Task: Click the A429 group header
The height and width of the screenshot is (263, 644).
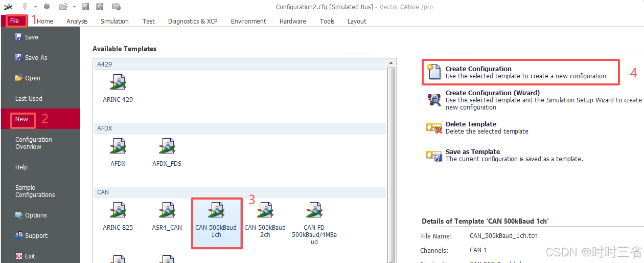Action: coord(240,64)
